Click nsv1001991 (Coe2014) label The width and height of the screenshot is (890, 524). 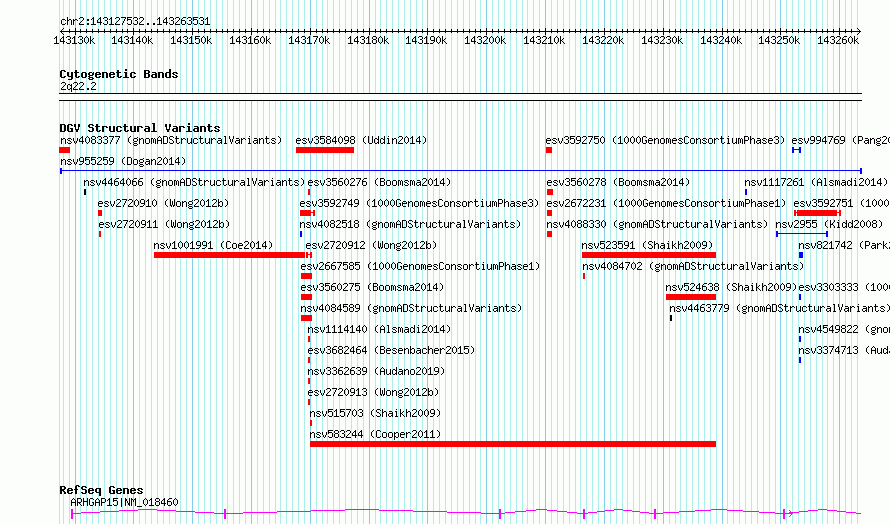[x=213, y=245]
